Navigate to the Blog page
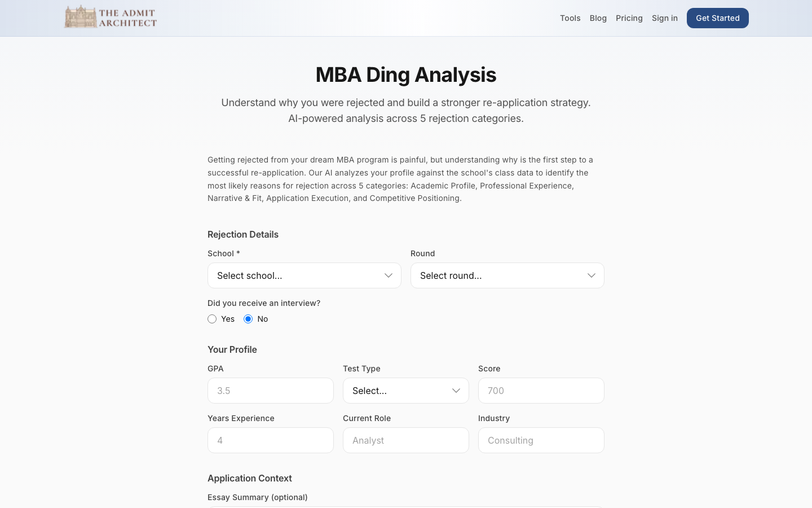812x508 pixels. 598,18
